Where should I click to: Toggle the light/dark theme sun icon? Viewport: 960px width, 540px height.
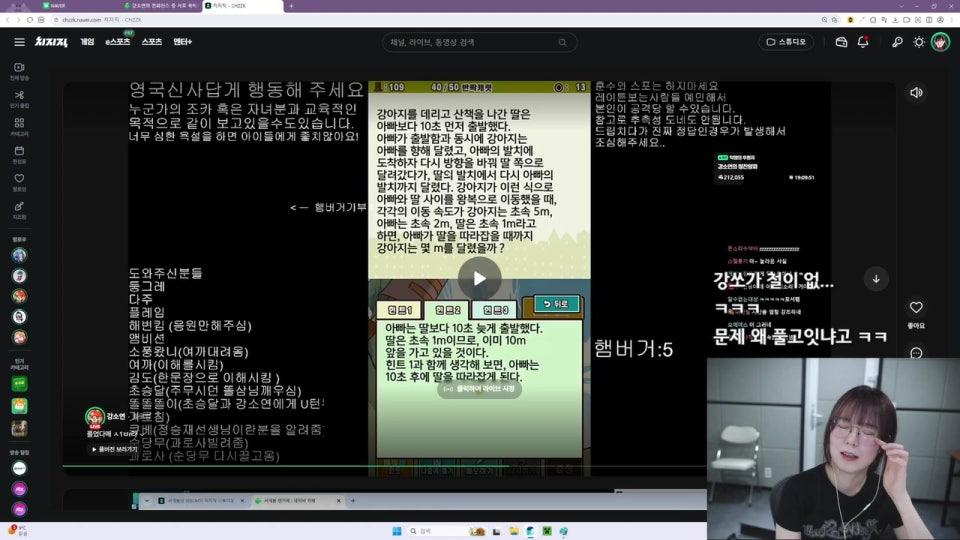(919, 42)
